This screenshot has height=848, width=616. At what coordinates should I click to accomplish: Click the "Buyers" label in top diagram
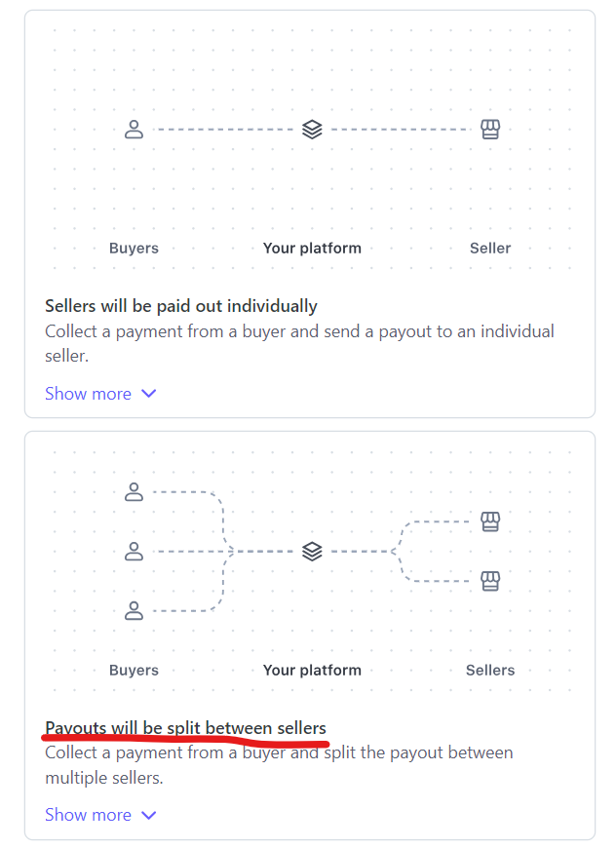pos(134,249)
